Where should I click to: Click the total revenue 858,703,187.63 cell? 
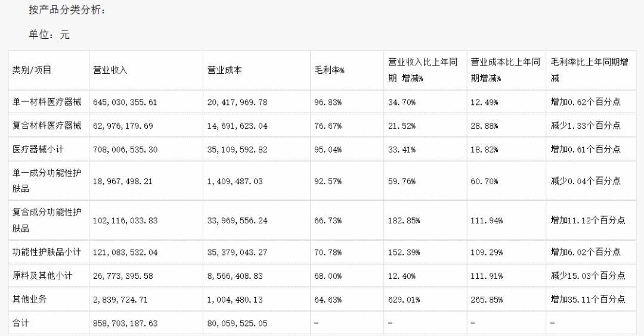[x=125, y=323]
